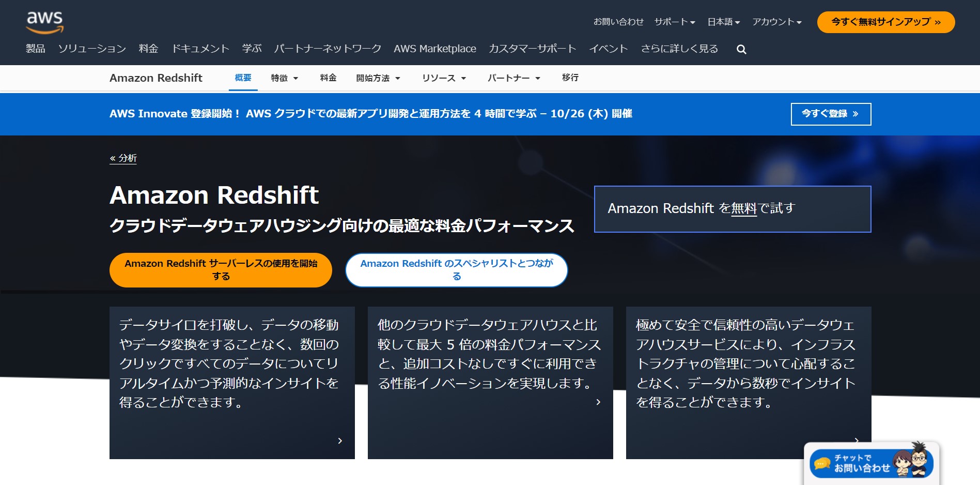
Task: Click the お問い合わせ link in header
Action: [618, 22]
